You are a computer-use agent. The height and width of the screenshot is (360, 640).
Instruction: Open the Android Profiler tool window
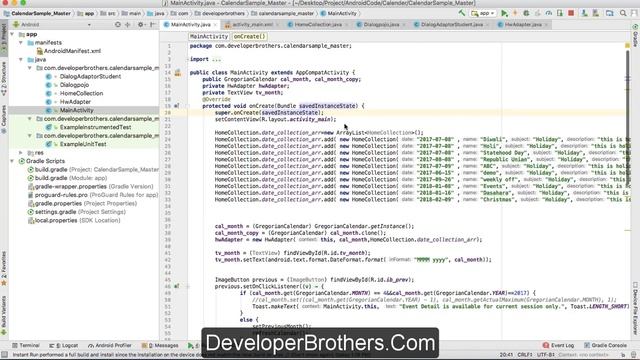tap(110, 345)
